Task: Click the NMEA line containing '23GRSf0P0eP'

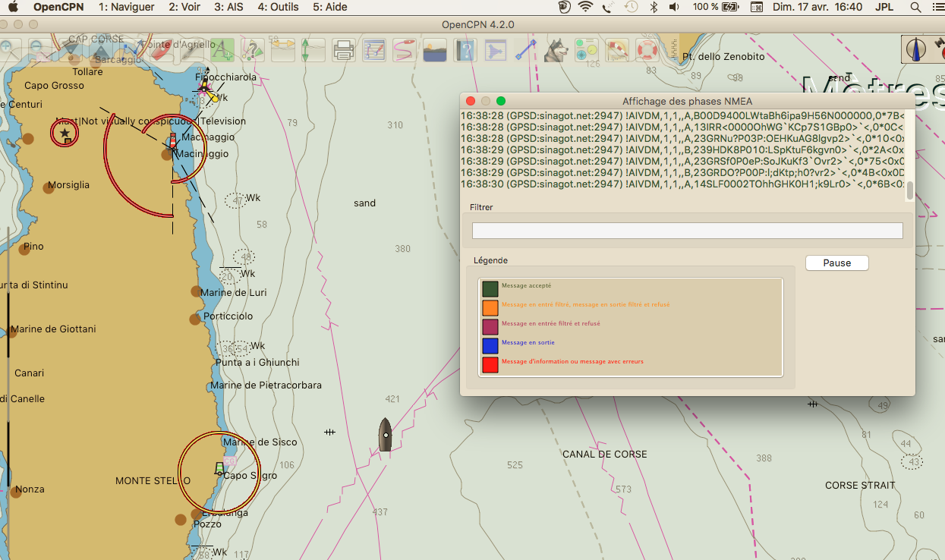Action: 682,162
